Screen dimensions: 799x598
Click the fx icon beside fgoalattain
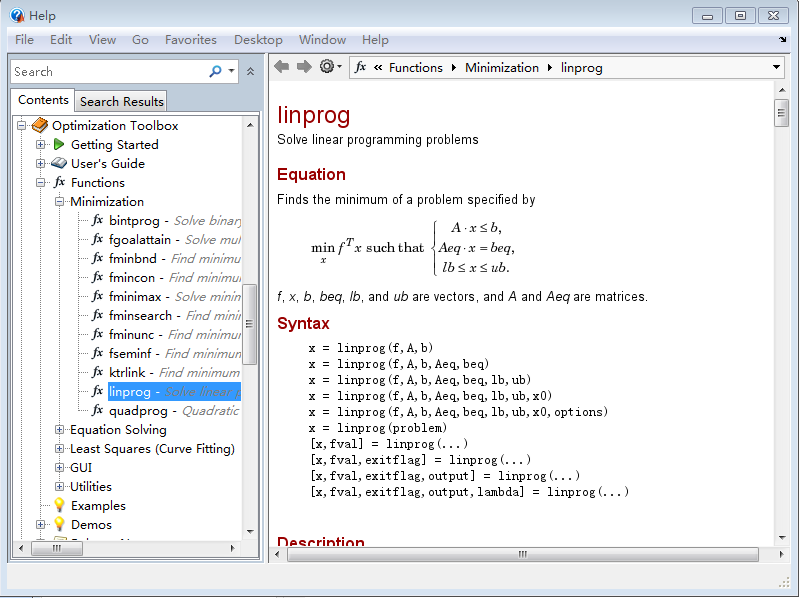point(97,239)
